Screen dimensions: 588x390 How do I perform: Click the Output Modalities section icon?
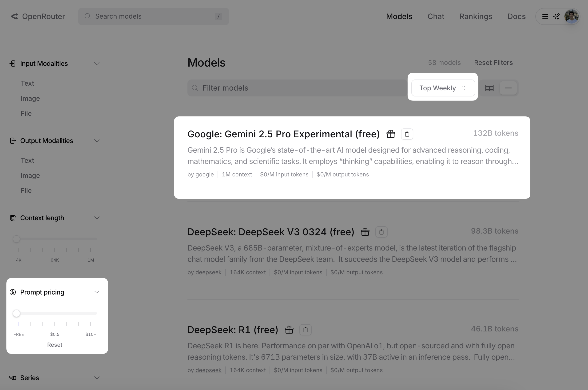tap(13, 141)
